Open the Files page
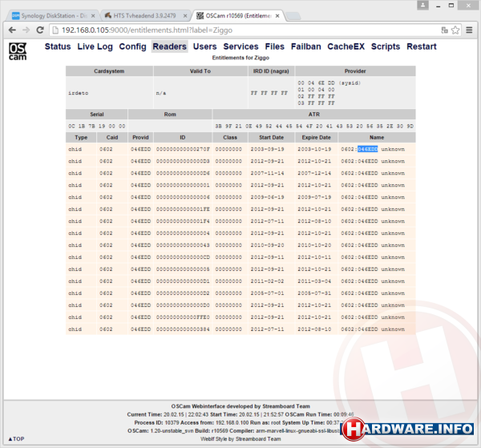Image resolution: width=481 pixels, height=448 pixels. (x=274, y=46)
